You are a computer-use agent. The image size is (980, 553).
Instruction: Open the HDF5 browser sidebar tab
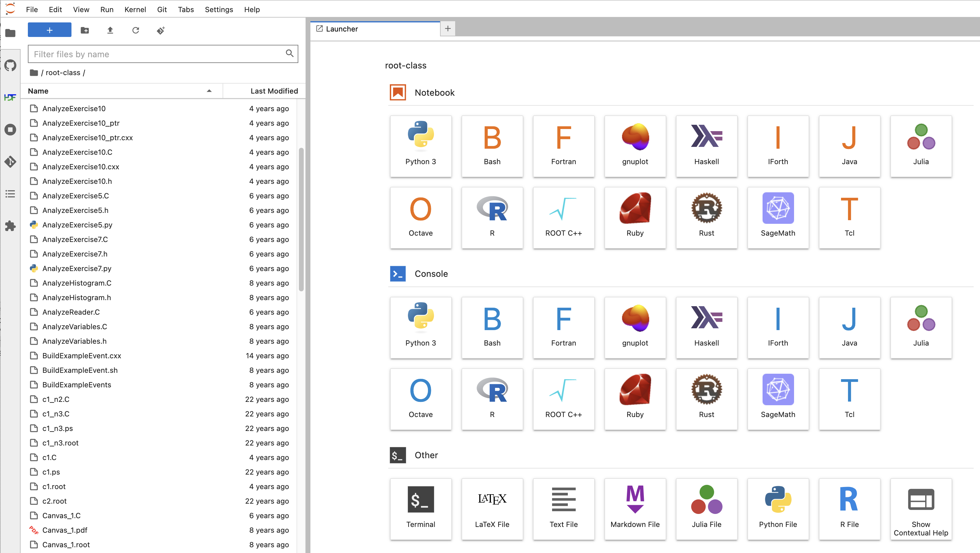pyautogui.click(x=10, y=97)
